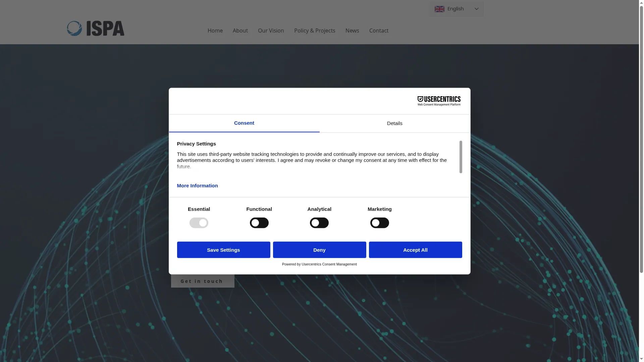644x362 pixels.
Task: Go to the About page
Action: tap(240, 31)
